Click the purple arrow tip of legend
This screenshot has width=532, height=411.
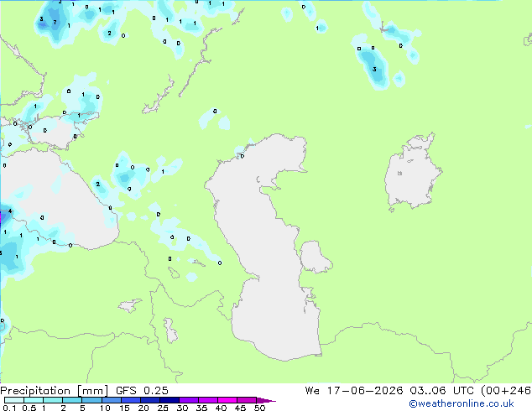click(x=266, y=400)
